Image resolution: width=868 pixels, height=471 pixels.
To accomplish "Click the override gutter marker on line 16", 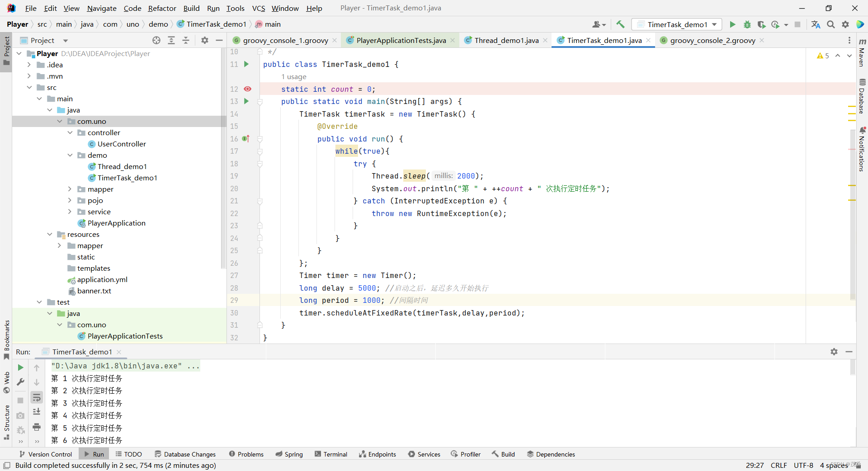I will point(246,139).
